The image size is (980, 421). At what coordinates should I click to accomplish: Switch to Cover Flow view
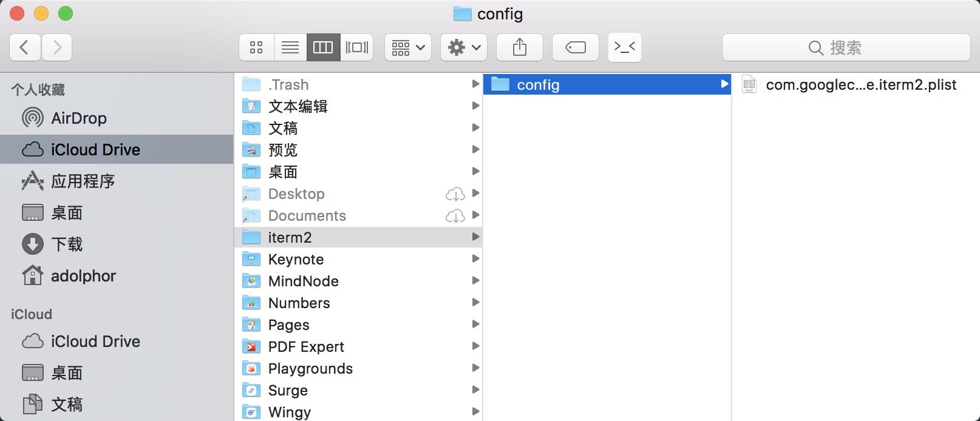(357, 47)
